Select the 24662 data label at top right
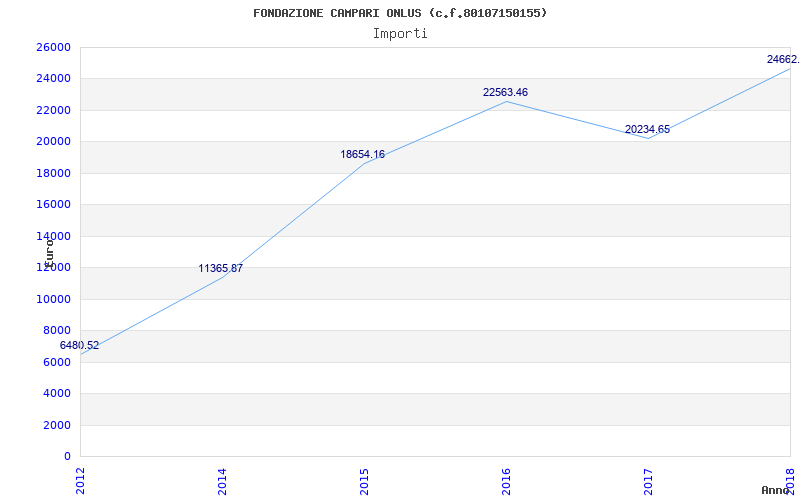 pyautogui.click(x=783, y=59)
